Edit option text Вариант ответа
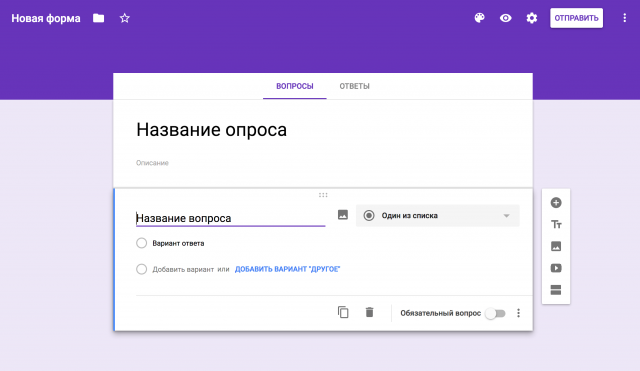The width and height of the screenshot is (640, 371). pos(178,243)
